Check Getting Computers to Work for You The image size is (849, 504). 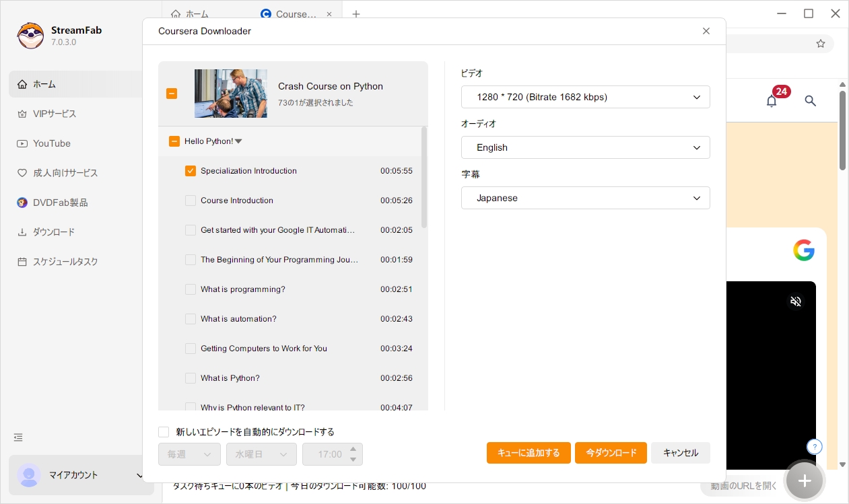(x=191, y=349)
